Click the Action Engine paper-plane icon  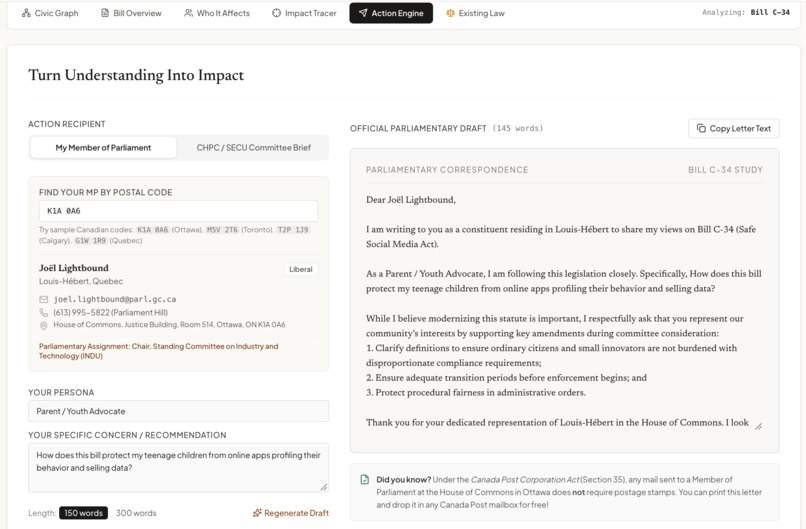point(363,13)
